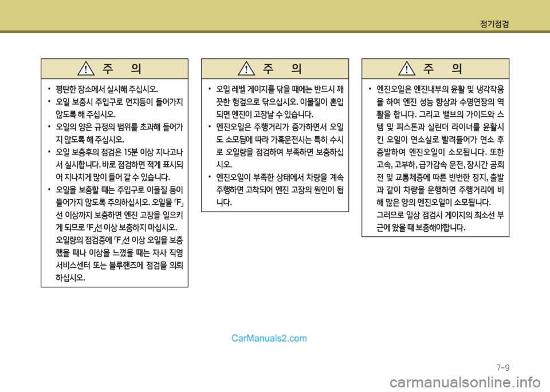Image resolution: width=550 pixels, height=392 pixels.
Task: Click the 정기점검 page header title
Action: tap(494, 24)
